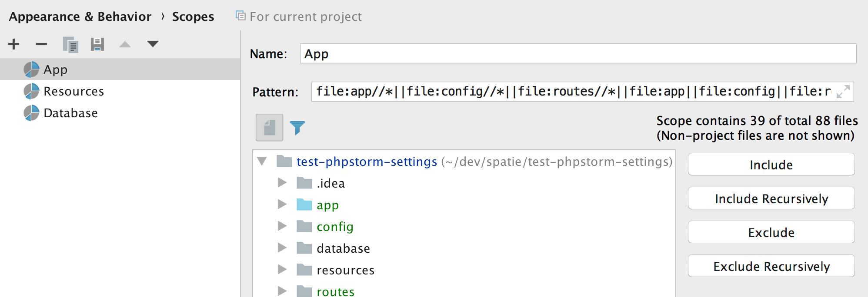Collapse the test-phpstorm-settings root node
This screenshot has width=868, height=297.
click(x=262, y=162)
